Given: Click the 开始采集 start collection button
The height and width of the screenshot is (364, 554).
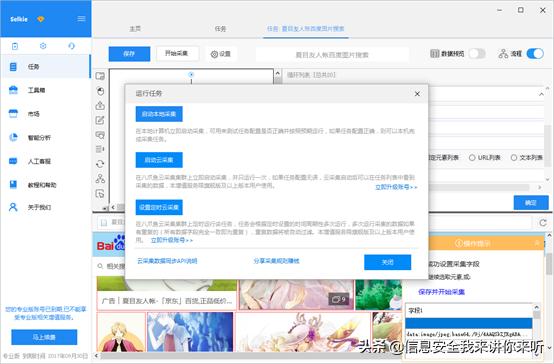Looking at the screenshot, I should click(177, 53).
